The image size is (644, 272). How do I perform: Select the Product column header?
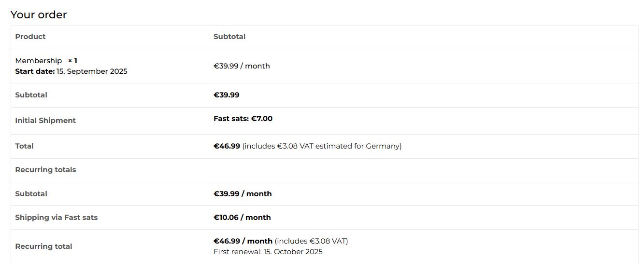click(30, 37)
